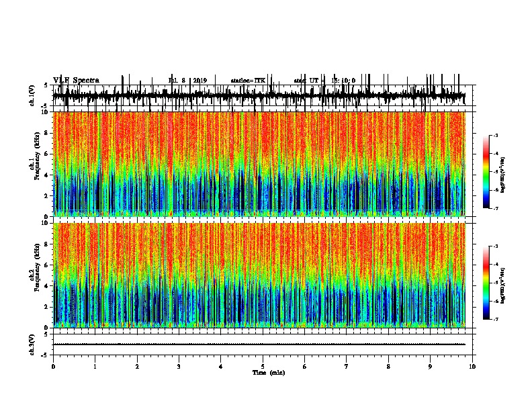The height and width of the screenshot is (411, 532).
Task: Click the "2" kHz tick of ch.1 spectrogram
Action: point(47,195)
